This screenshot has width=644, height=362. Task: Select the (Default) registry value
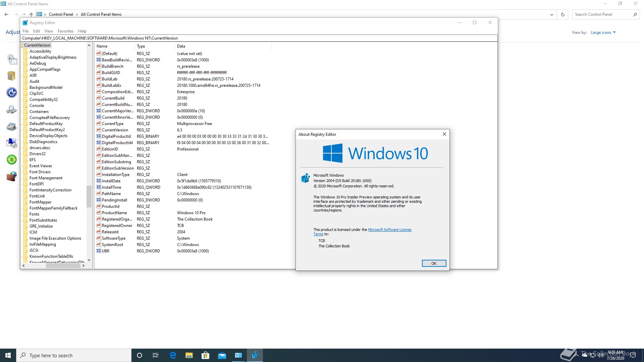[x=110, y=54]
